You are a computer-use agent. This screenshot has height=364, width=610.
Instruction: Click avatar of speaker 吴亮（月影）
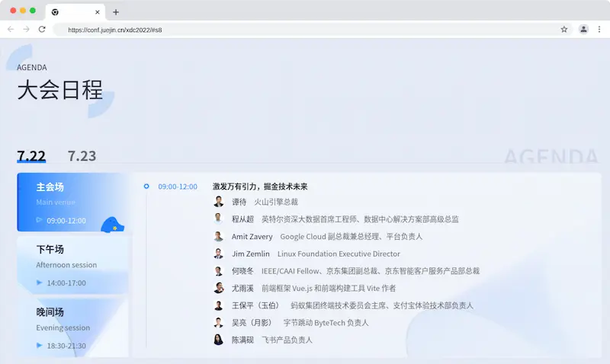[219, 322]
